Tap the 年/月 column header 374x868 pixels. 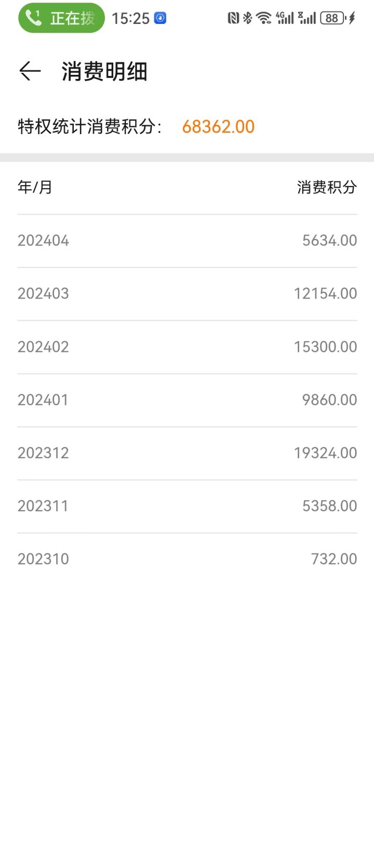coord(35,187)
